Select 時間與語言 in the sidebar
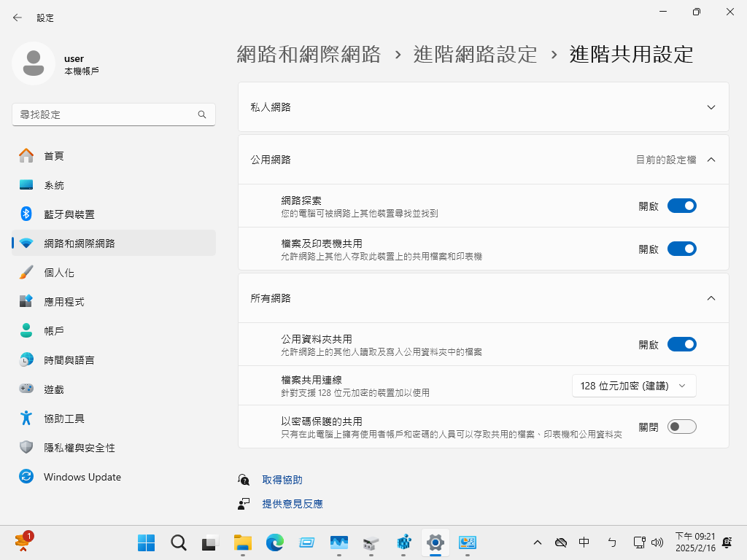Image resolution: width=747 pixels, height=560 pixels. tap(69, 360)
